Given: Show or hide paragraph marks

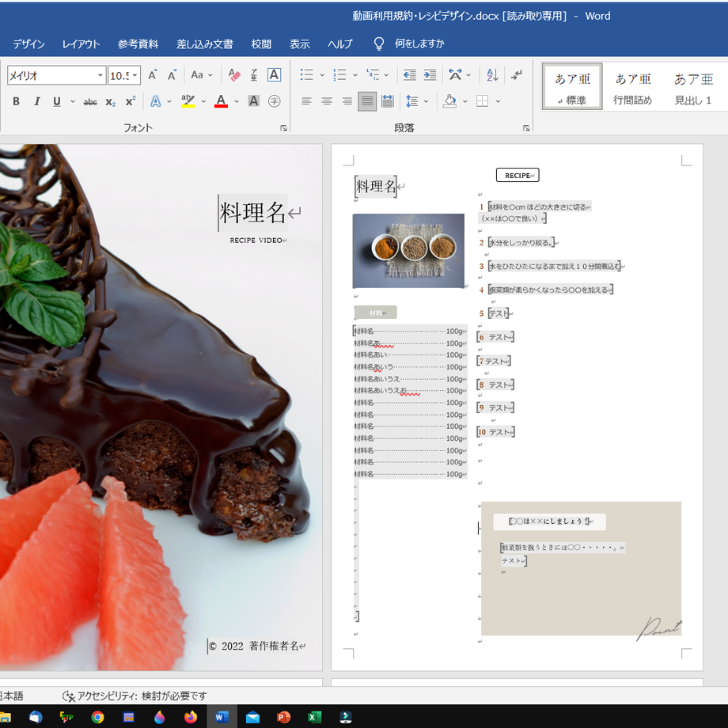Looking at the screenshot, I should coord(516,74).
